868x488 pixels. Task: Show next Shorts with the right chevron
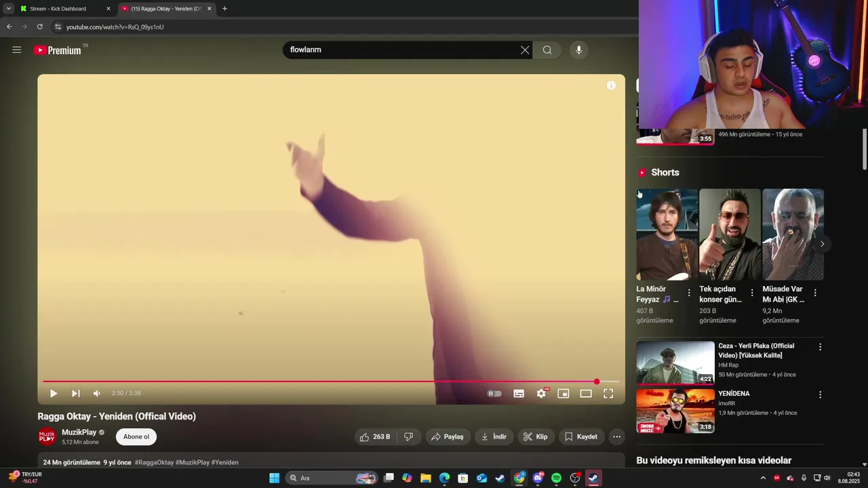coord(822,244)
